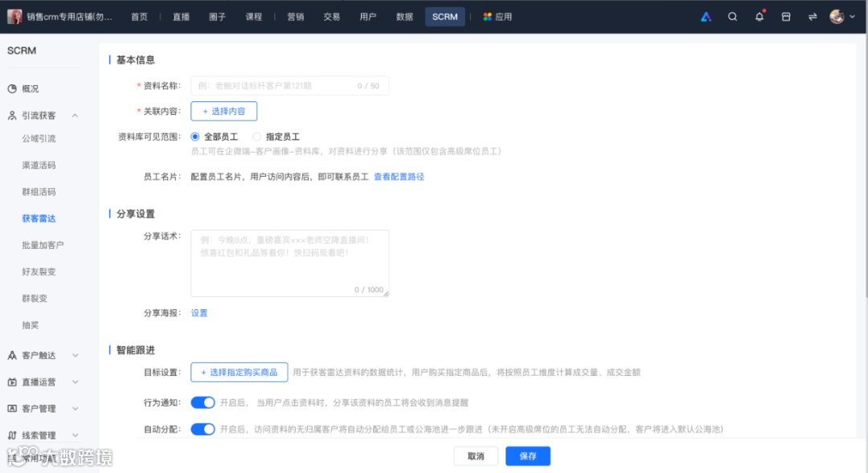The width and height of the screenshot is (868, 473).
Task: Focus the 分享话术 text area
Action: click(289, 263)
